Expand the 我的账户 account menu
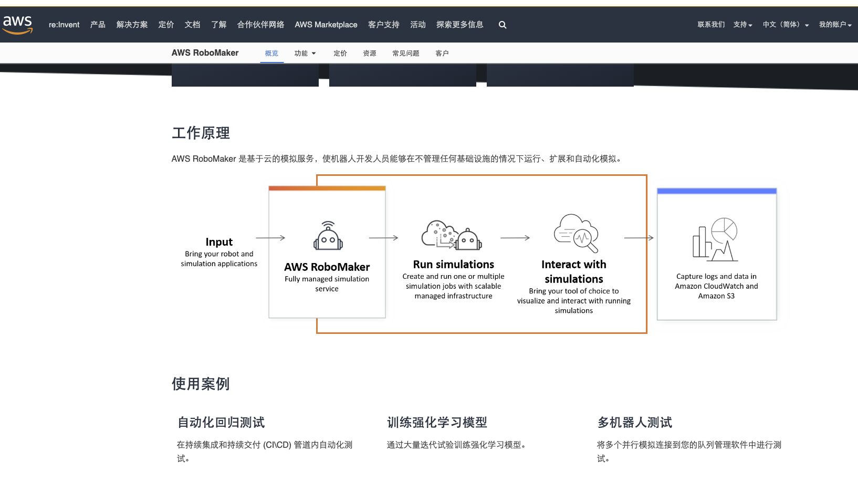 [835, 25]
